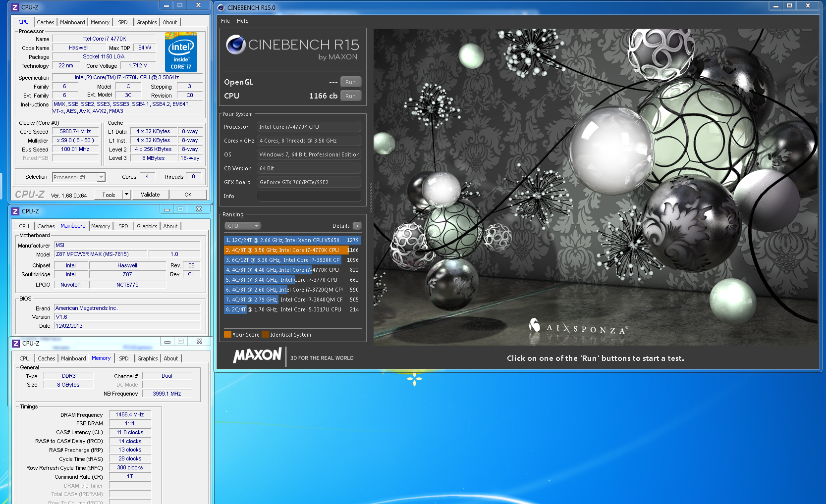This screenshot has height=504, width=826.
Task: Click the Info input field in Your System
Action: (309, 196)
